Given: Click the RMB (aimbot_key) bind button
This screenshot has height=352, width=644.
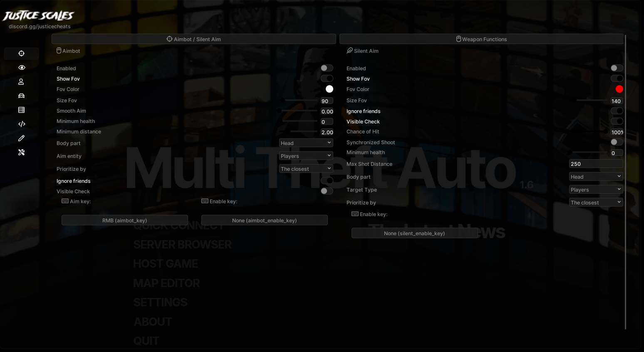Looking at the screenshot, I should tap(125, 220).
